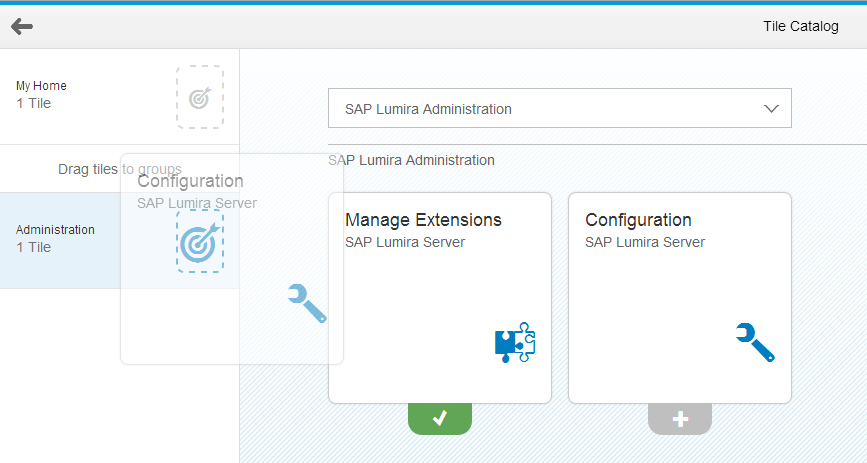Click "1 Tile" count under My Home
Viewport: 867px width, 463px height.
34,103
